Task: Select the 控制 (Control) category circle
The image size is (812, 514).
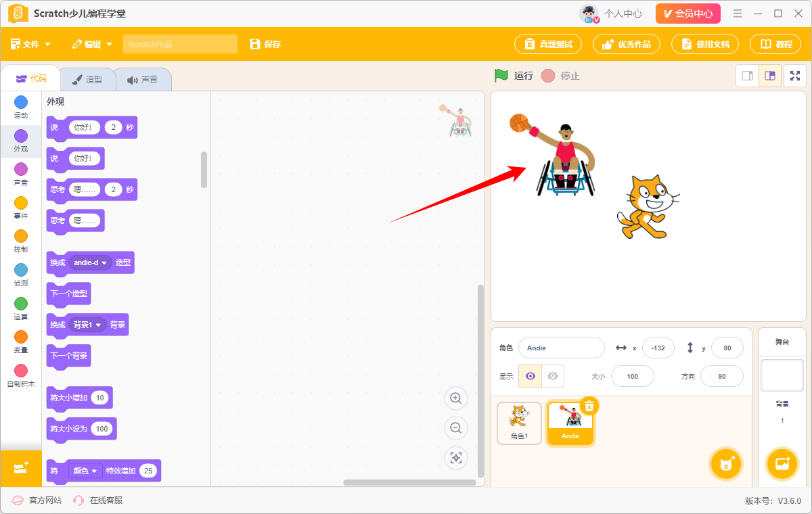Action: pos(21,236)
